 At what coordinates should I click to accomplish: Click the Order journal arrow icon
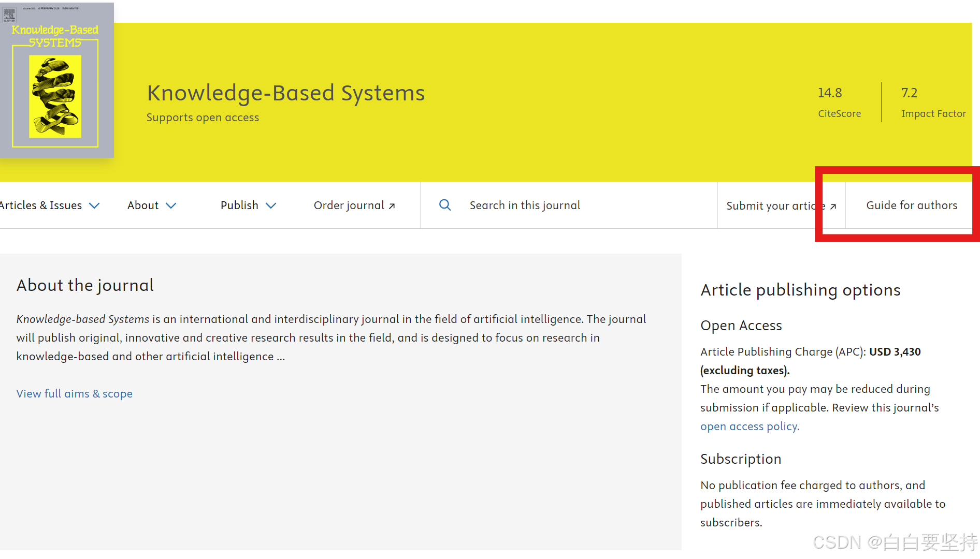[392, 206]
